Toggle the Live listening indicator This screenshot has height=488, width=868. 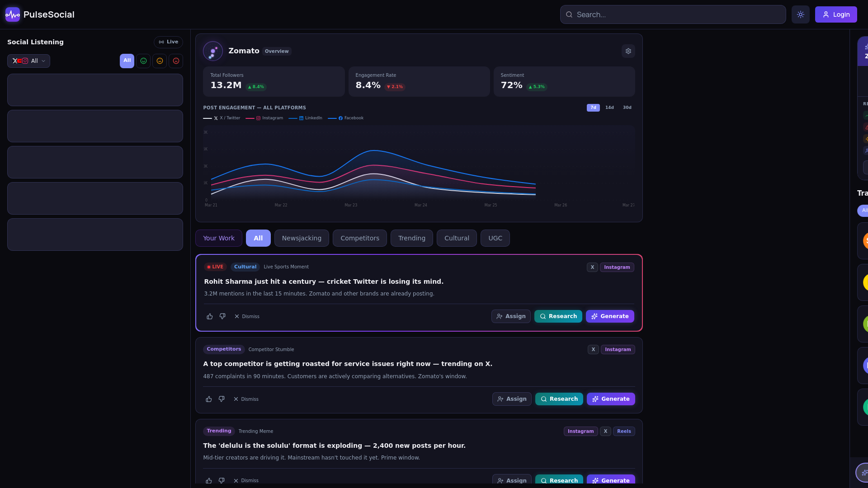[168, 42]
